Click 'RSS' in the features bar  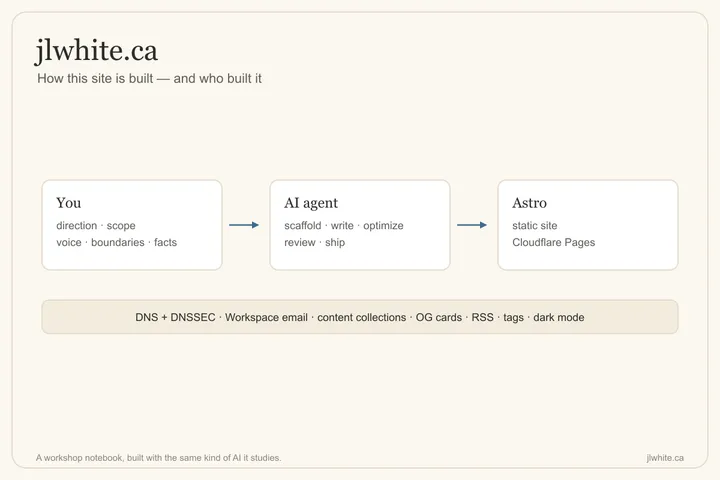pos(482,317)
